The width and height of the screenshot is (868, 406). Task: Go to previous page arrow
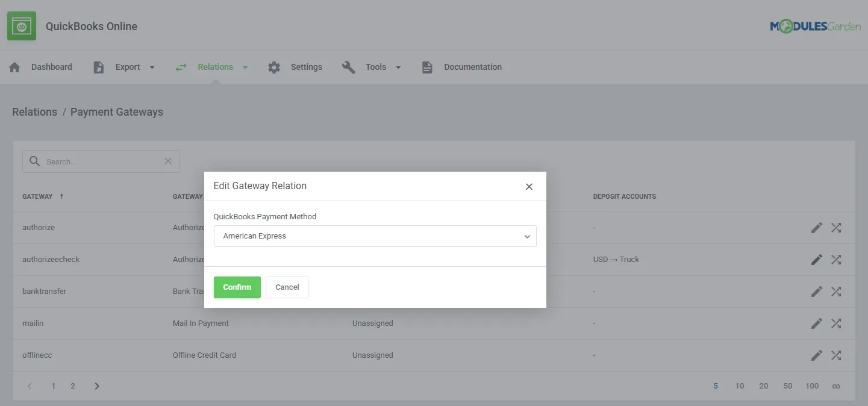30,386
